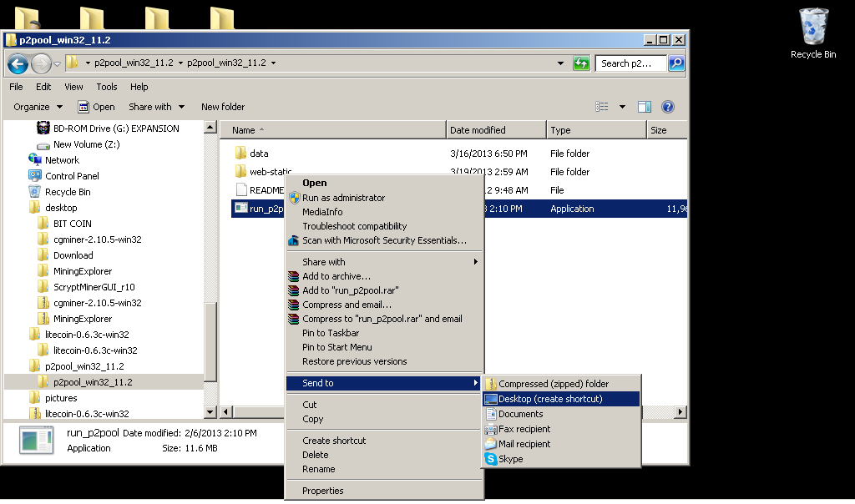Open the Share with toolbar dropdown
855x504 pixels.
[156, 107]
